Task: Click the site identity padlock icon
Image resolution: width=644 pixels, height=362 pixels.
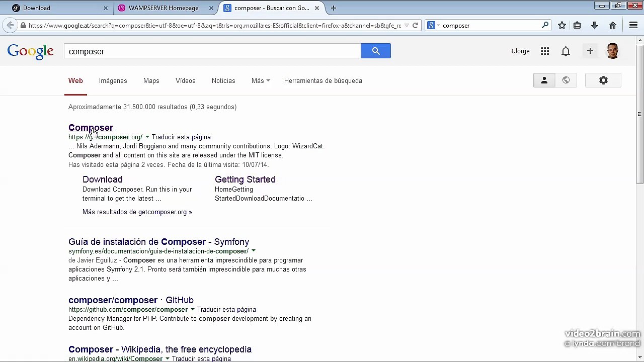Action: 23,25
